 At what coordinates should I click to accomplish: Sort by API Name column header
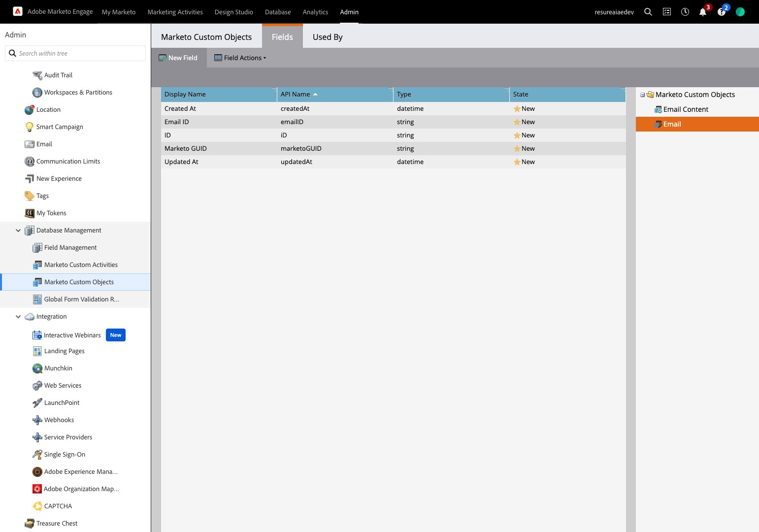[x=335, y=94]
